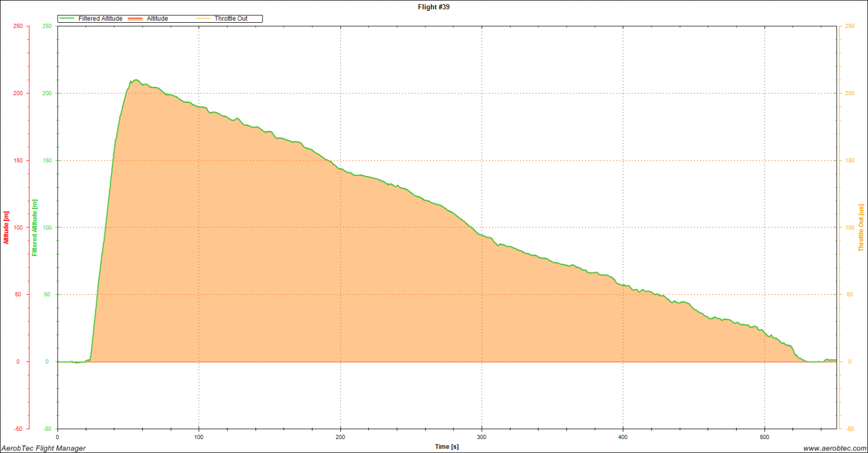Click the green 'Filtered Altitude [m]' axis title
The width and height of the screenshot is (868, 453).
35,228
